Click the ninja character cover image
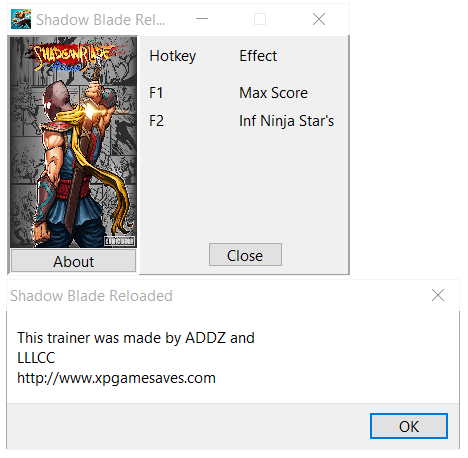 point(73,142)
